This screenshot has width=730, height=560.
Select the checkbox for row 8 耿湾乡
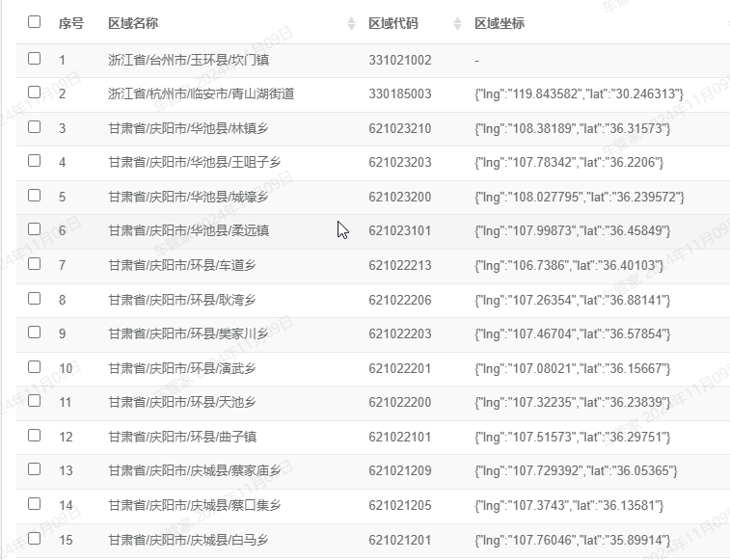(35, 299)
